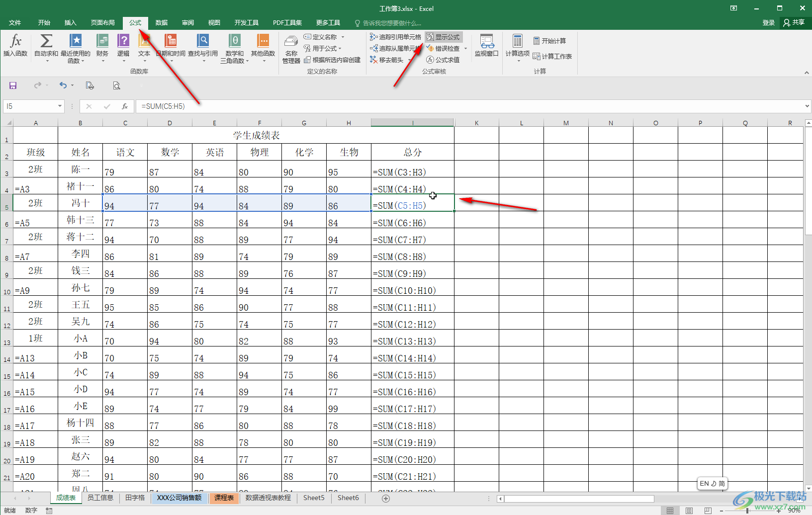Click the zoom in plus button
The height and width of the screenshot is (515, 812).
[779, 511]
